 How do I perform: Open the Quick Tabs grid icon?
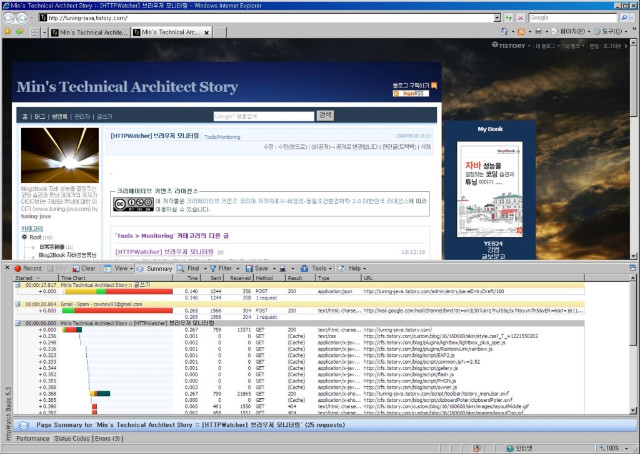click(x=35, y=32)
